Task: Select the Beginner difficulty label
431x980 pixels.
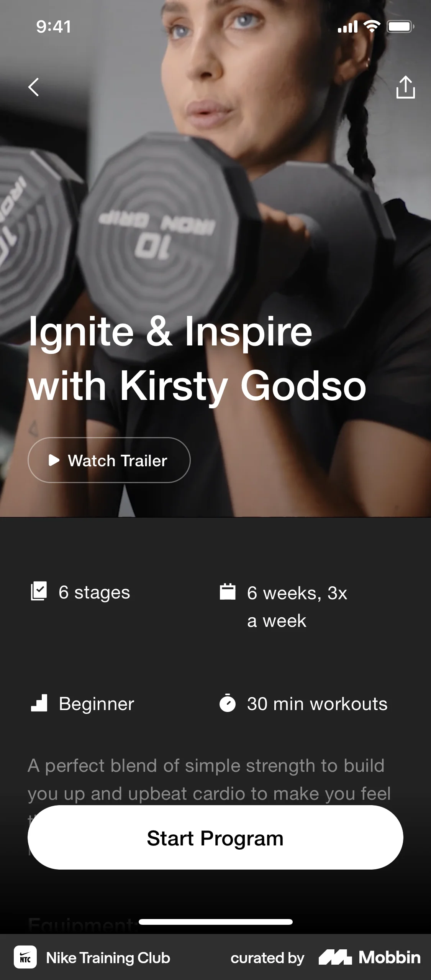Action: tap(97, 704)
